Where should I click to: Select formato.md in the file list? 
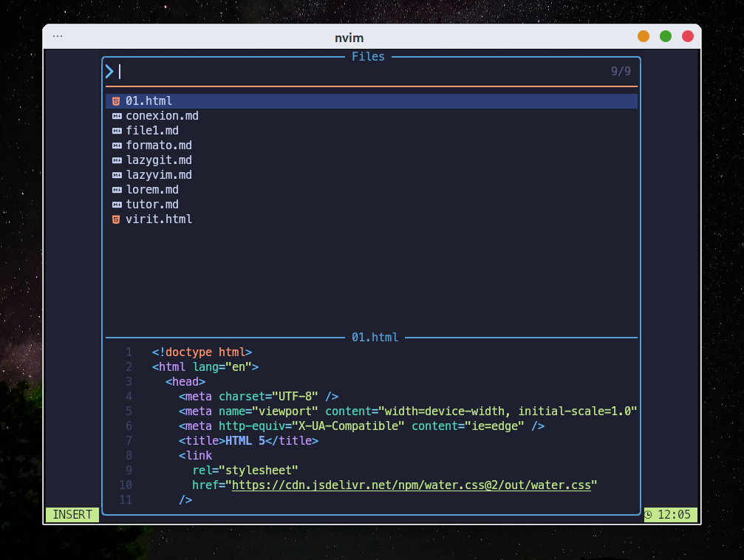click(x=158, y=146)
